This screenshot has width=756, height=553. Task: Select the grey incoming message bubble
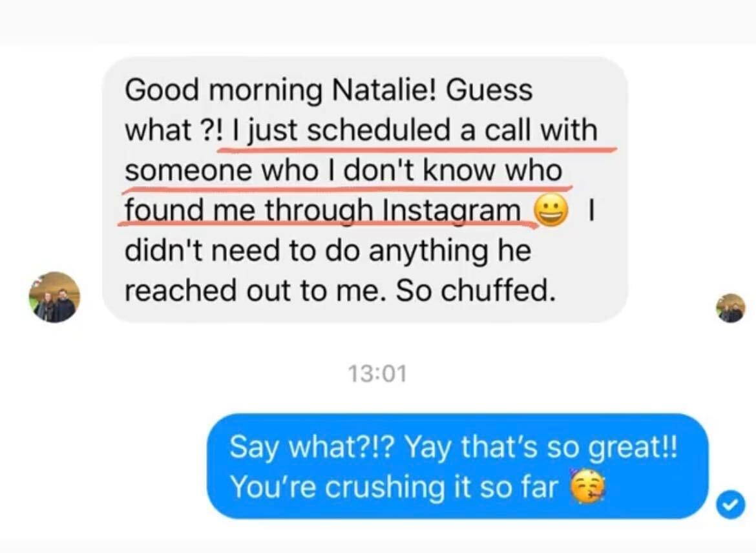click(x=365, y=190)
